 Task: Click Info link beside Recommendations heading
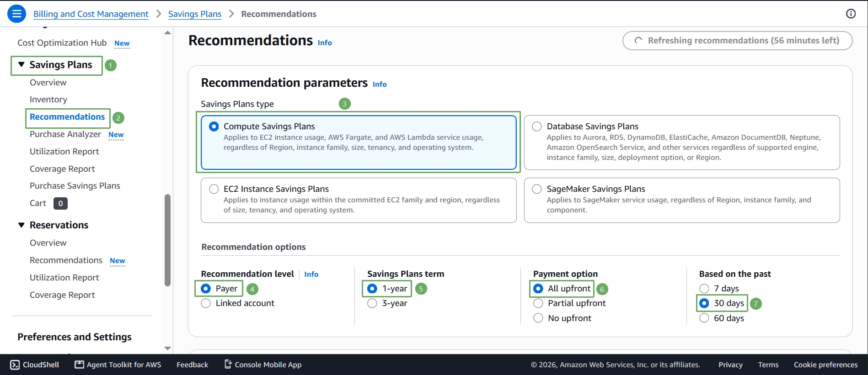325,42
